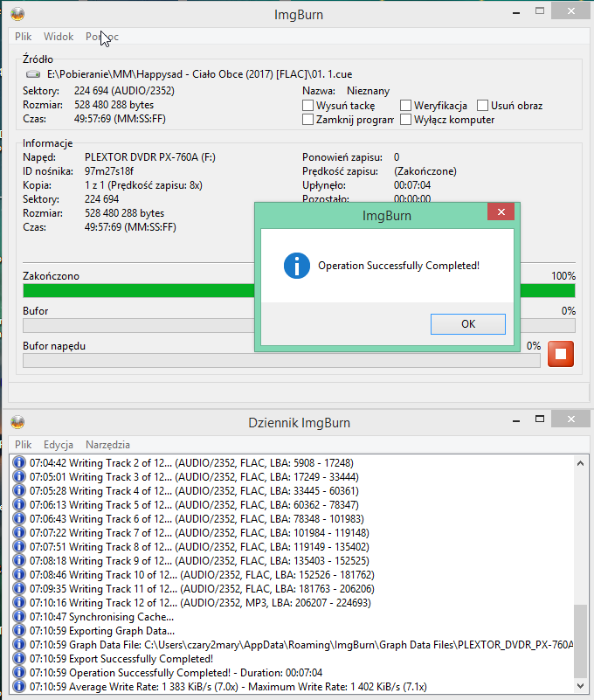Click the log scrollbar up arrow
The width and height of the screenshot is (594, 700).
(x=580, y=463)
